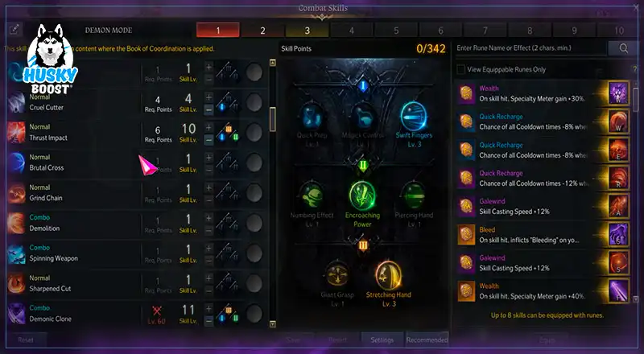Click the empty rune slot for Brutal Cross

pos(254,163)
